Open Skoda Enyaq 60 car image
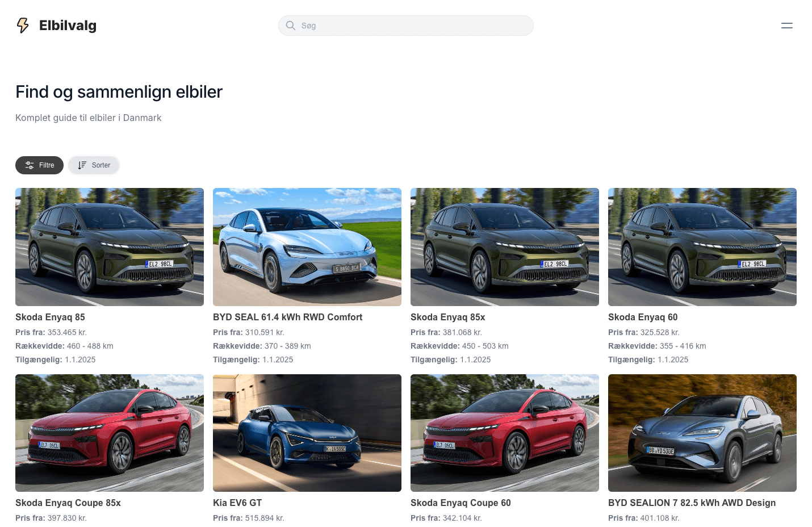Viewport: 812px width, 527px height. (x=702, y=247)
